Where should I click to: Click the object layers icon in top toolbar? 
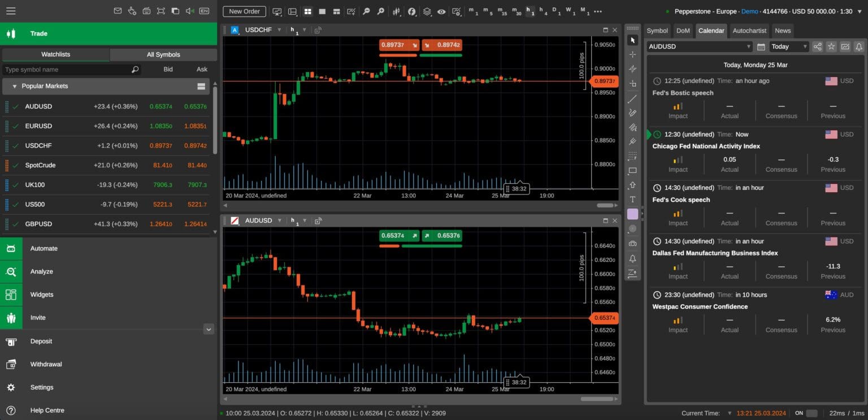[x=427, y=11]
